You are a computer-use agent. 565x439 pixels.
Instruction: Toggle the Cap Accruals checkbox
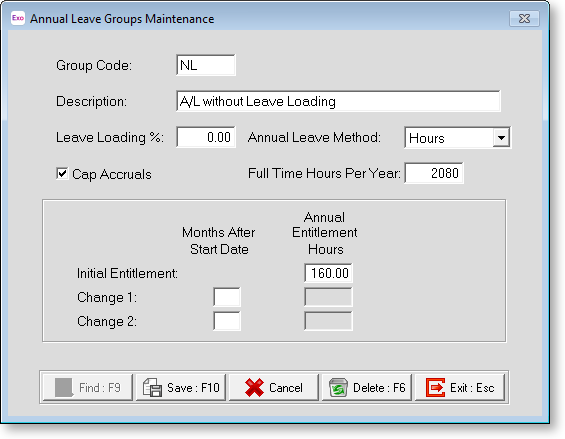pos(62,173)
